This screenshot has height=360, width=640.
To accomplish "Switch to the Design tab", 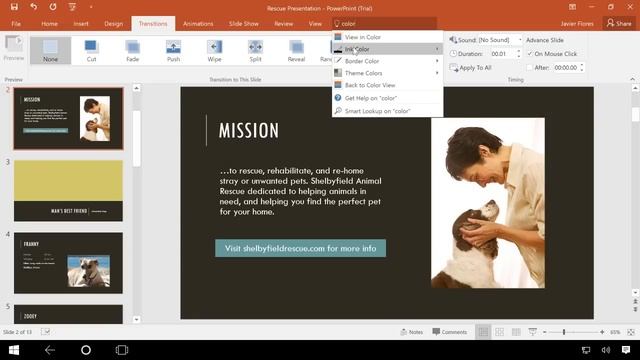I will 113,24.
